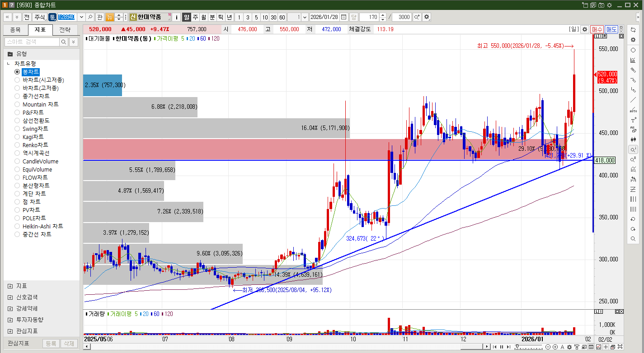Image resolution: width=644 pixels, height=353 pixels.
Task: Select the magnifier tool at right toolbar bottom
Action: pyautogui.click(x=633, y=239)
